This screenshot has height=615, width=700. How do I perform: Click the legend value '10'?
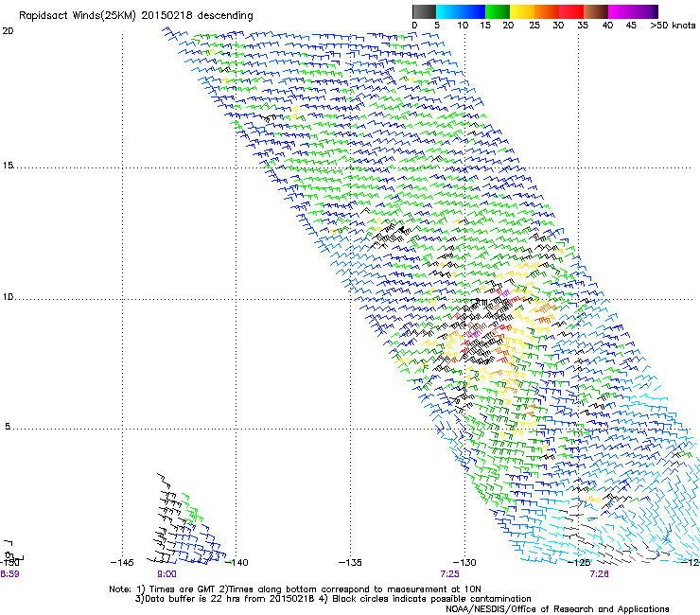coord(463,26)
